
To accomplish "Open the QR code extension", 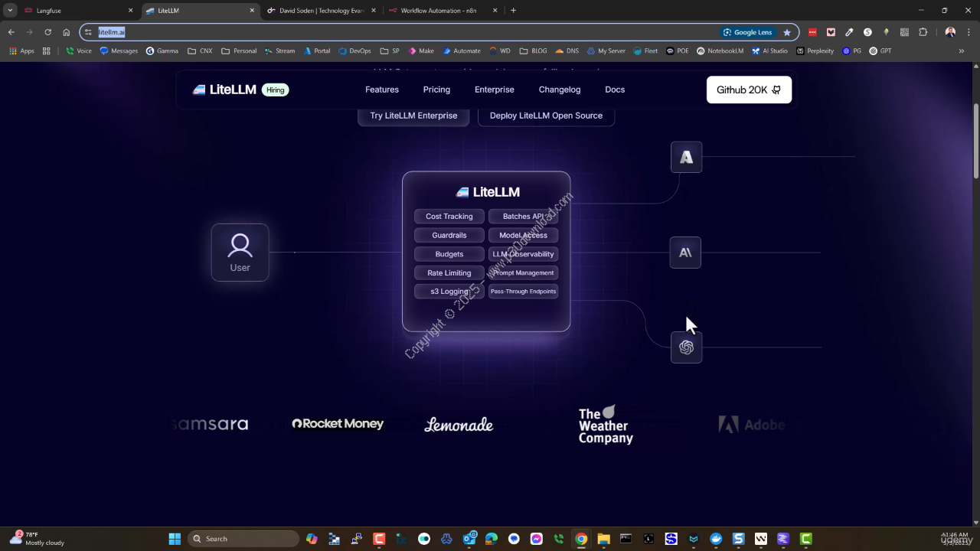I will pos(904,32).
